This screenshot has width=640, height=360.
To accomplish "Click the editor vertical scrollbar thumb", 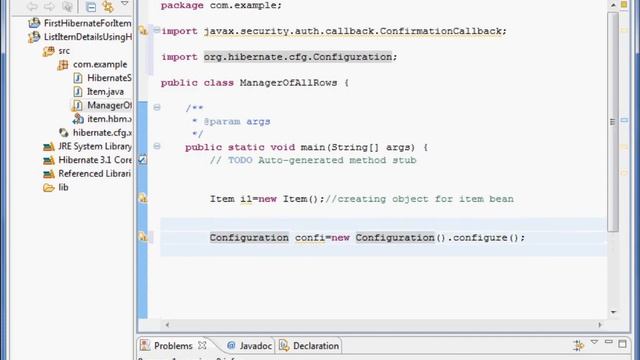I will (613, 122).
